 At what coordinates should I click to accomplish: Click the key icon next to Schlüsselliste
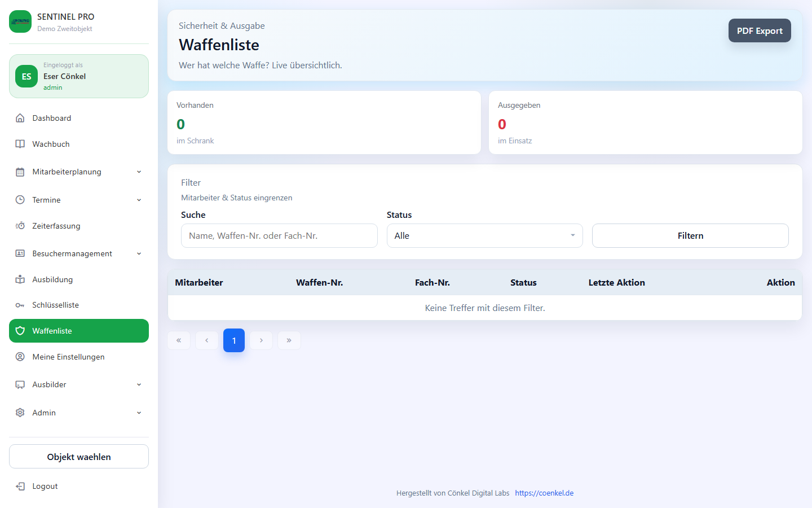tap(20, 305)
